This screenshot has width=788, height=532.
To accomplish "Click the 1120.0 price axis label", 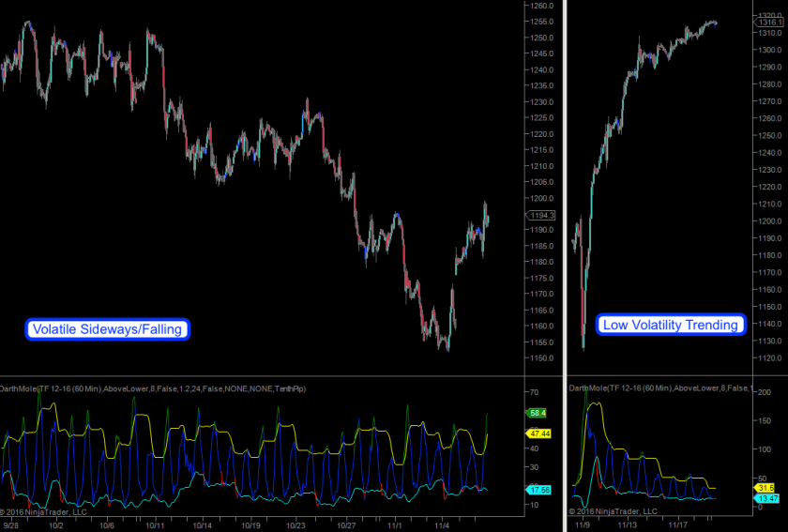I will pos(770,358).
